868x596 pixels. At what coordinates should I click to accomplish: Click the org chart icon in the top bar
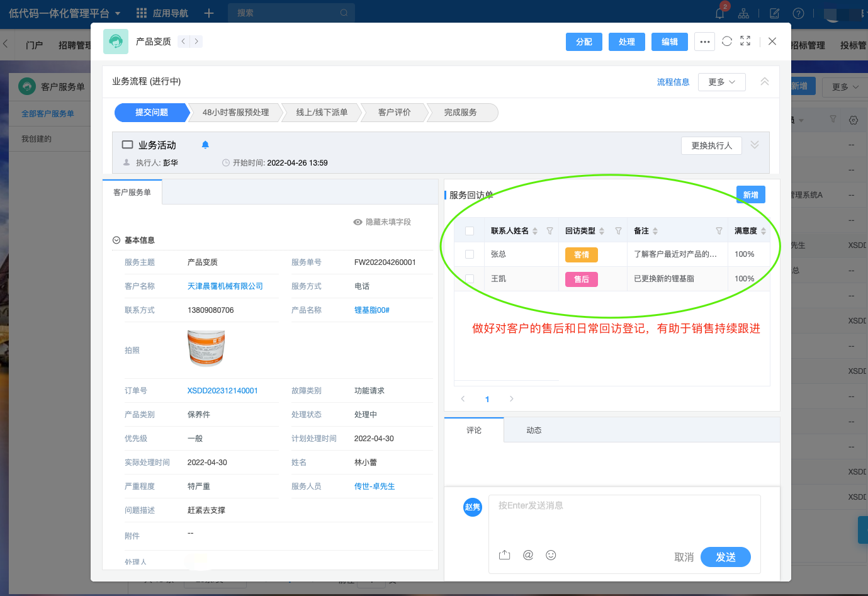point(743,13)
